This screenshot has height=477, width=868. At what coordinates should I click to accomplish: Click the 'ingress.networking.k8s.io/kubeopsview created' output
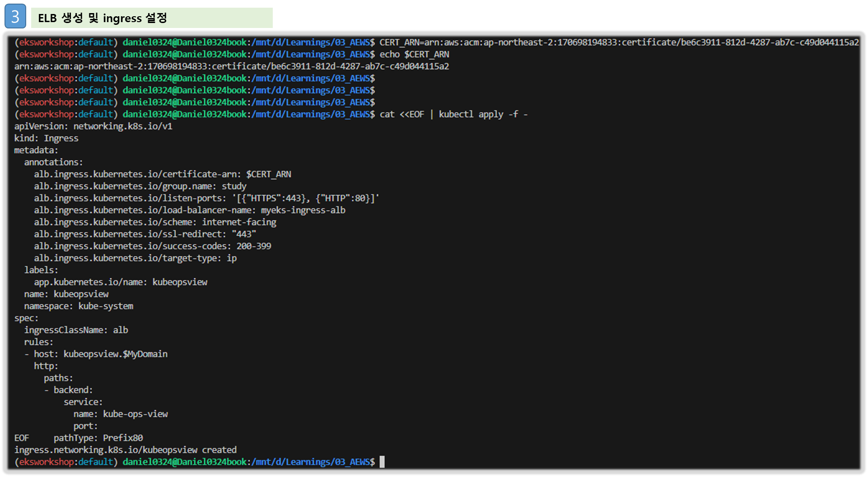[126, 450]
